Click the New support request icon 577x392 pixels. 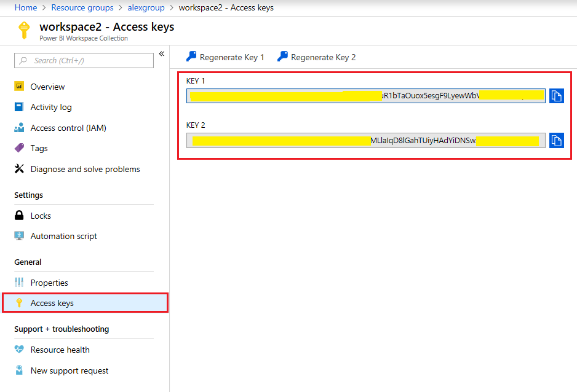click(18, 370)
